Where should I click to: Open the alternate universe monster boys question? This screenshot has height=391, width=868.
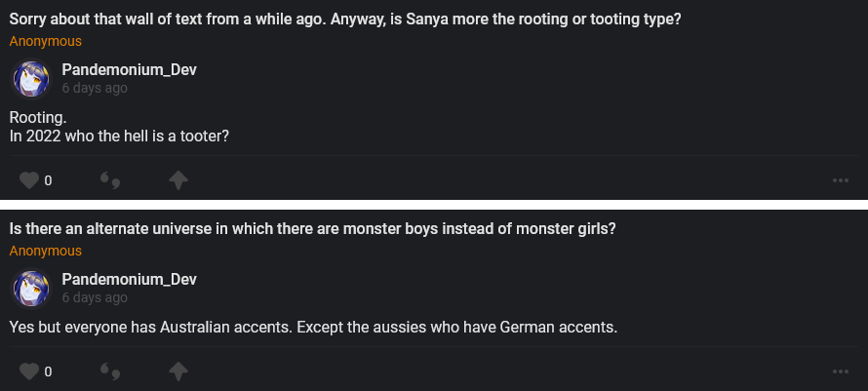click(313, 229)
